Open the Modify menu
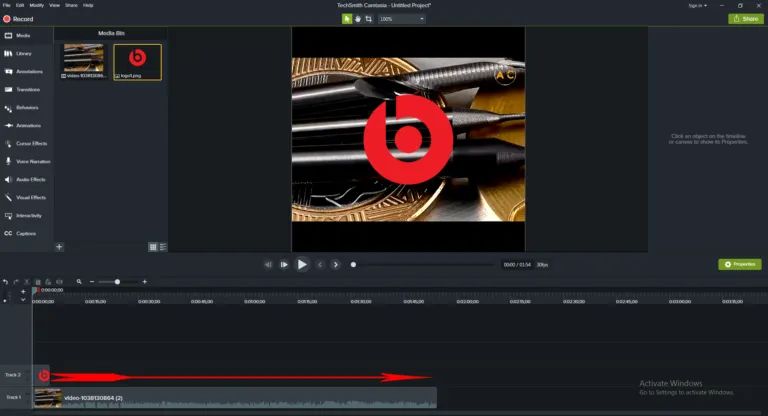The width and height of the screenshot is (768, 416). (37, 5)
